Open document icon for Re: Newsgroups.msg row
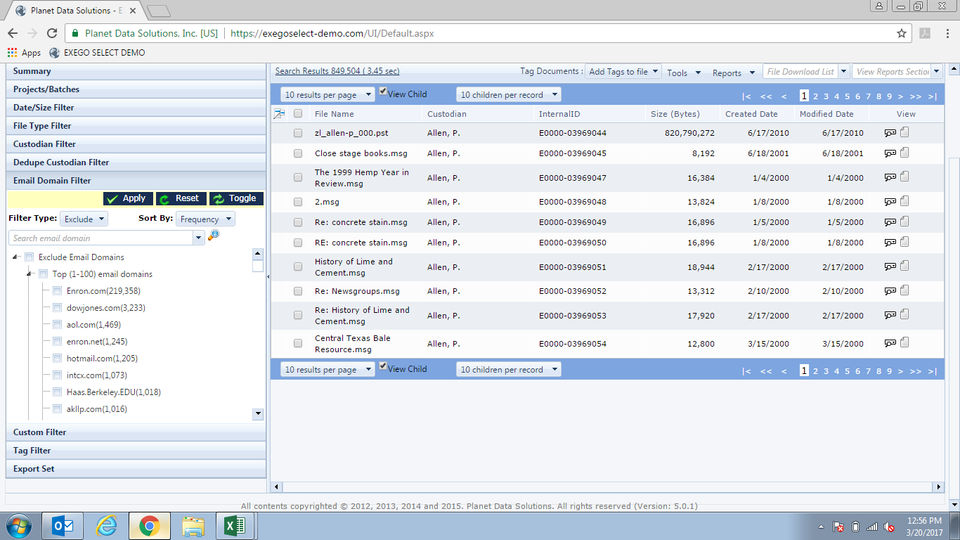The width and height of the screenshot is (960, 540). point(905,290)
